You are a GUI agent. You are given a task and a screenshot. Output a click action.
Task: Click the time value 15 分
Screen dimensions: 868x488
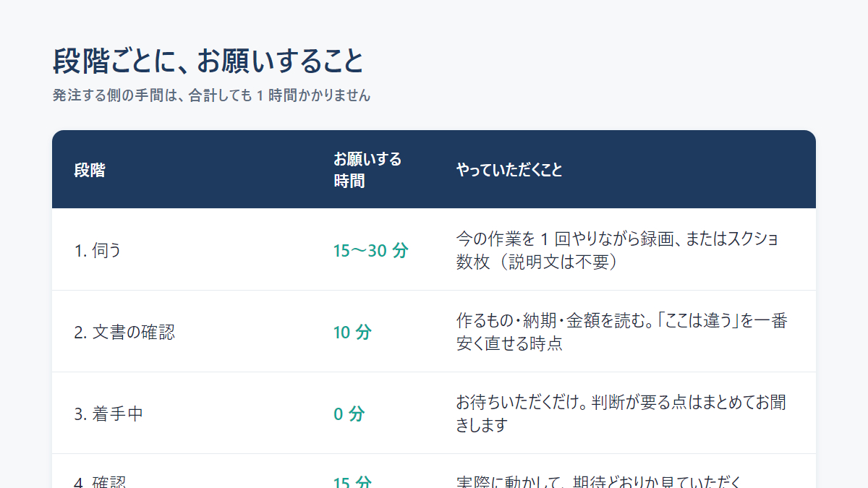tap(352, 482)
